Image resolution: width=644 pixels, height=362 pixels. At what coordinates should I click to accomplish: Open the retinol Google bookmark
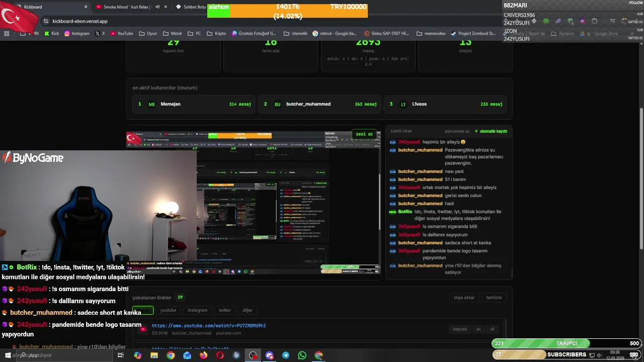335,34
